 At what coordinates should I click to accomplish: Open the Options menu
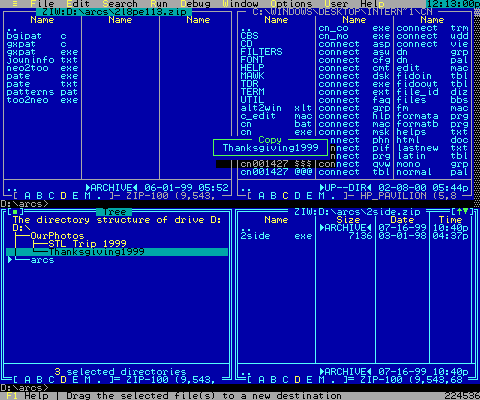[x=291, y=4]
